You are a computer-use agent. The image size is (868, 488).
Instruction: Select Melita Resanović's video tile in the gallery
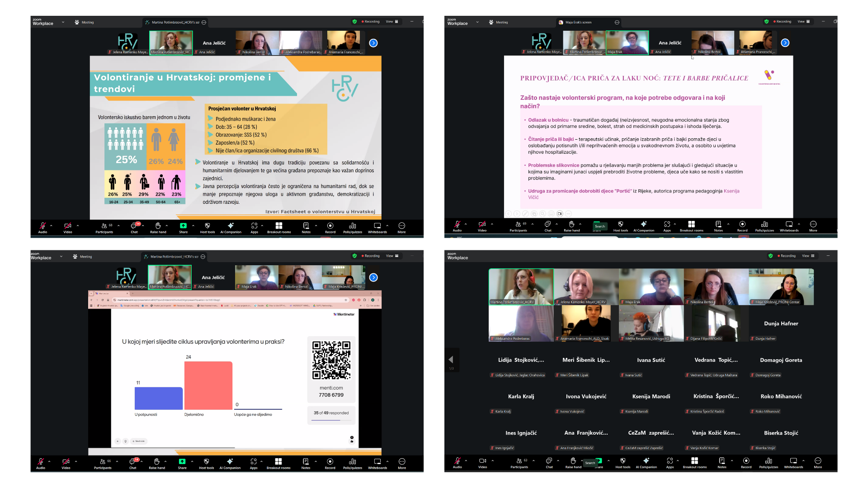[x=651, y=323]
